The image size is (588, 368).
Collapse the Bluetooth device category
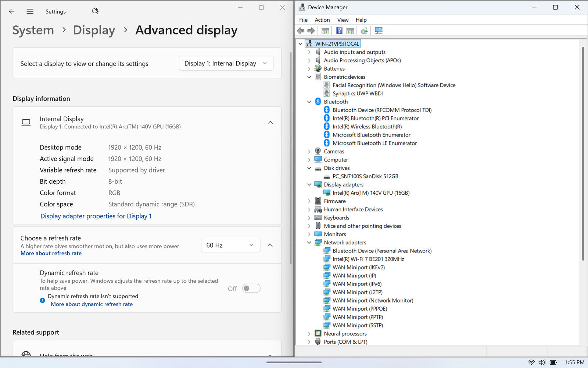coord(309,102)
